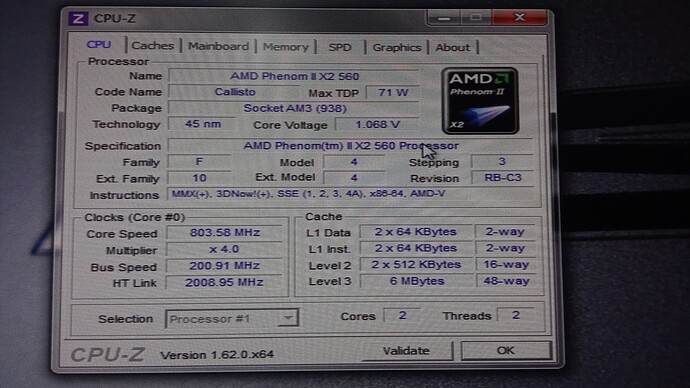Select the Memory tab
690x388 pixels.
pos(286,47)
